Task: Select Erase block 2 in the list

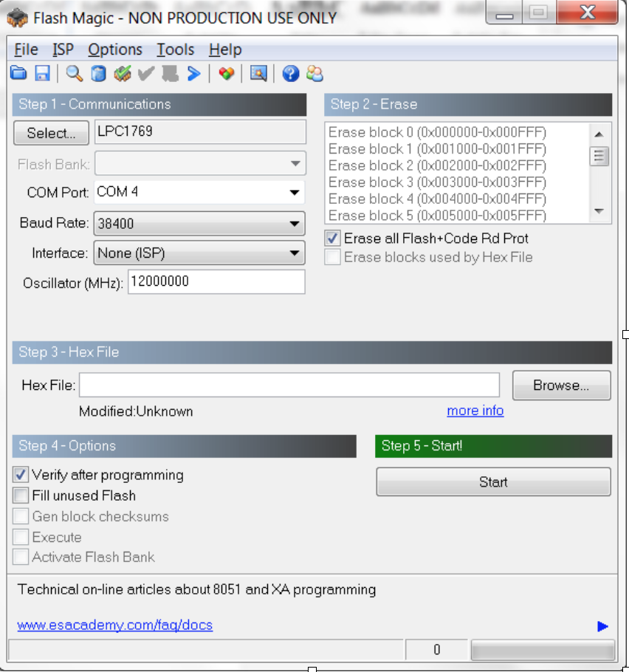Action: pyautogui.click(x=437, y=166)
